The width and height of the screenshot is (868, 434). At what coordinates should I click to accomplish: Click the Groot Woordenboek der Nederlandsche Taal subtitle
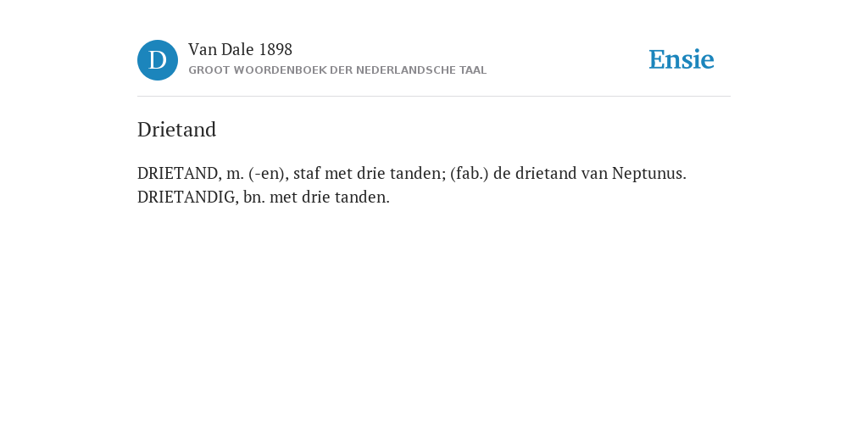pyautogui.click(x=337, y=70)
